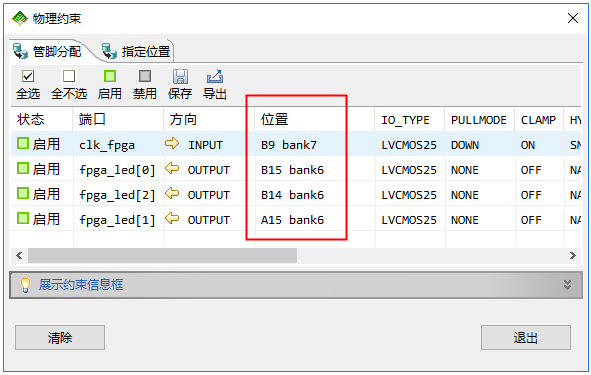
Task: Click the 方向 column header
Action: (x=210, y=119)
